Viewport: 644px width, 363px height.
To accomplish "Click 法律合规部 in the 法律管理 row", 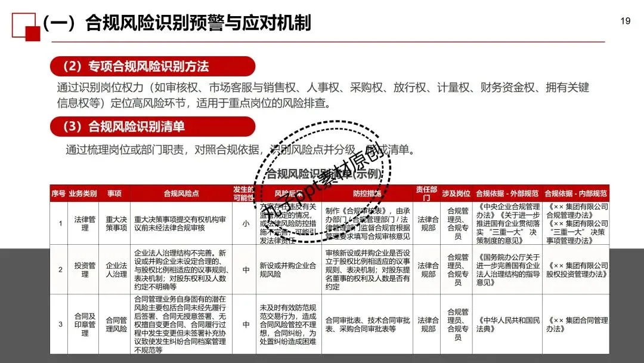I will pyautogui.click(x=428, y=223).
